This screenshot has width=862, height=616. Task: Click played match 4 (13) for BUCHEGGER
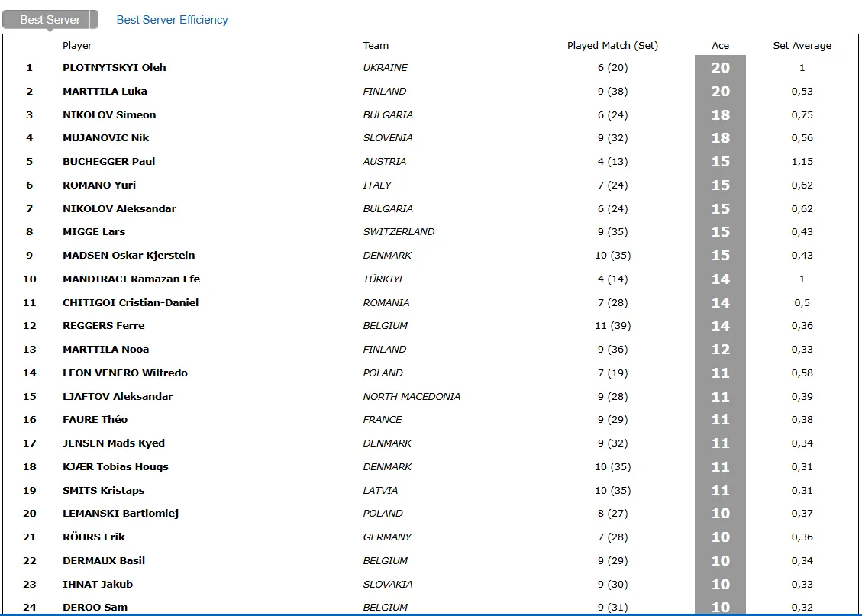pos(612,162)
